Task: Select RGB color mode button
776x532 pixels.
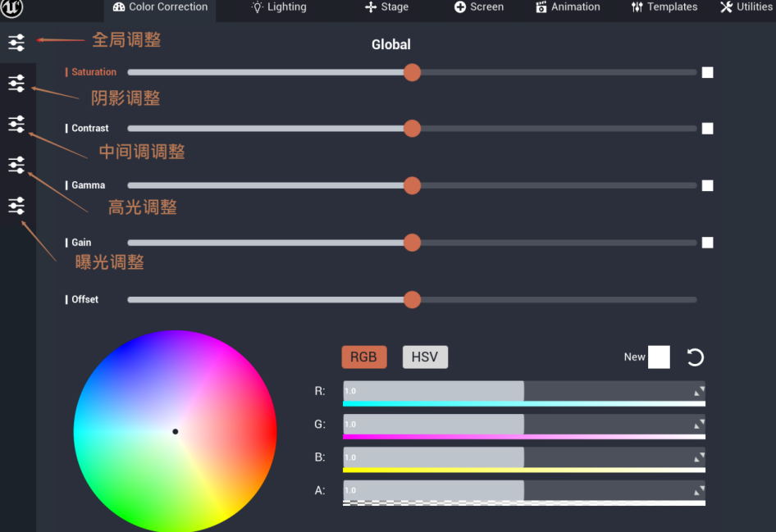Action: coord(363,357)
